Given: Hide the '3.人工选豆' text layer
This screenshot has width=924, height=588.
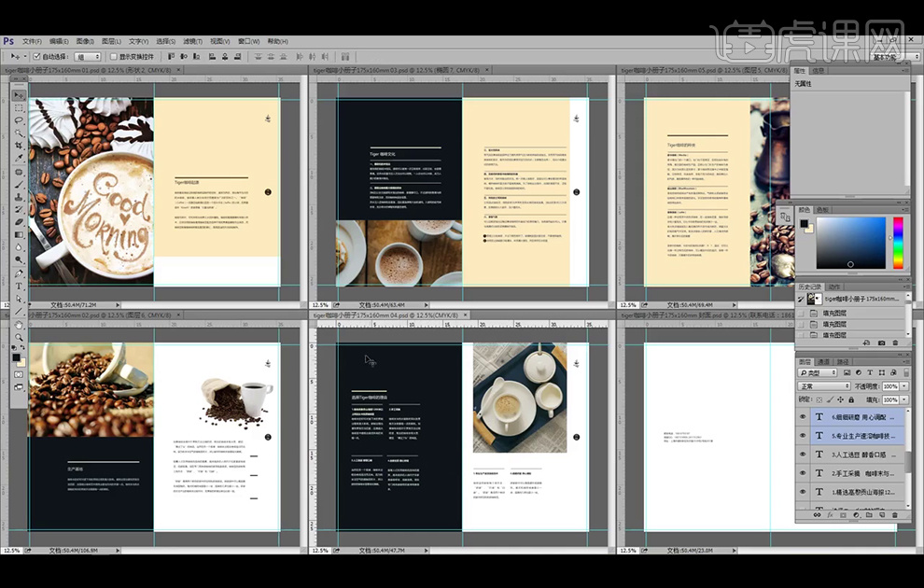Looking at the screenshot, I should [x=803, y=455].
